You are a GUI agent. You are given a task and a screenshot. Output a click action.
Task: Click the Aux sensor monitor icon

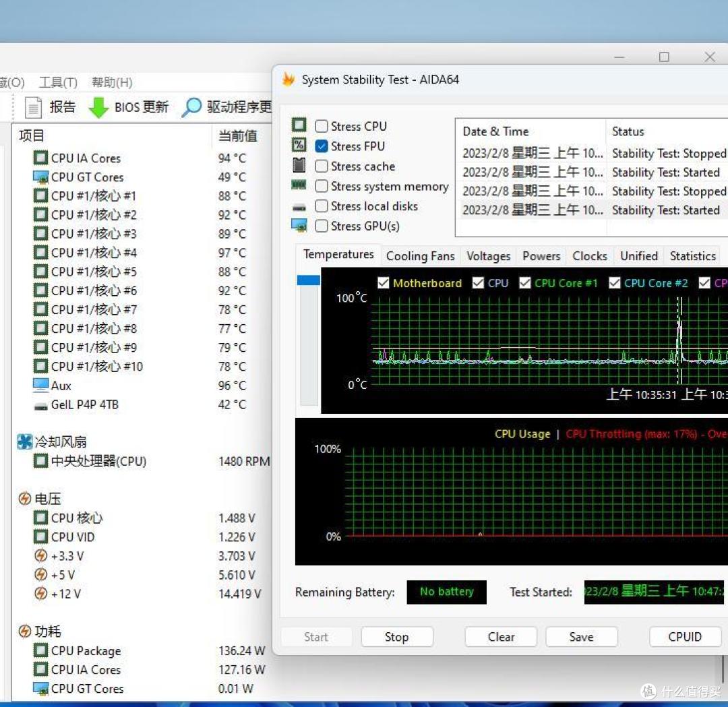pos(40,385)
